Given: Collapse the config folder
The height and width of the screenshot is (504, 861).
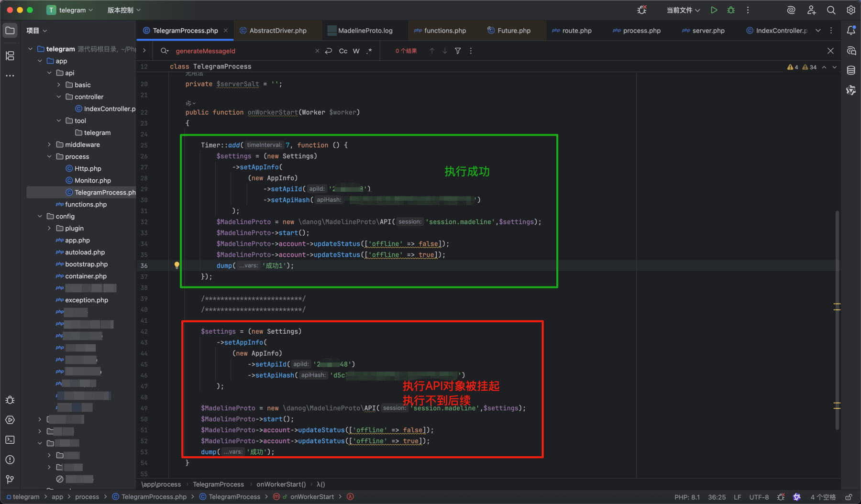Looking at the screenshot, I should pos(40,216).
